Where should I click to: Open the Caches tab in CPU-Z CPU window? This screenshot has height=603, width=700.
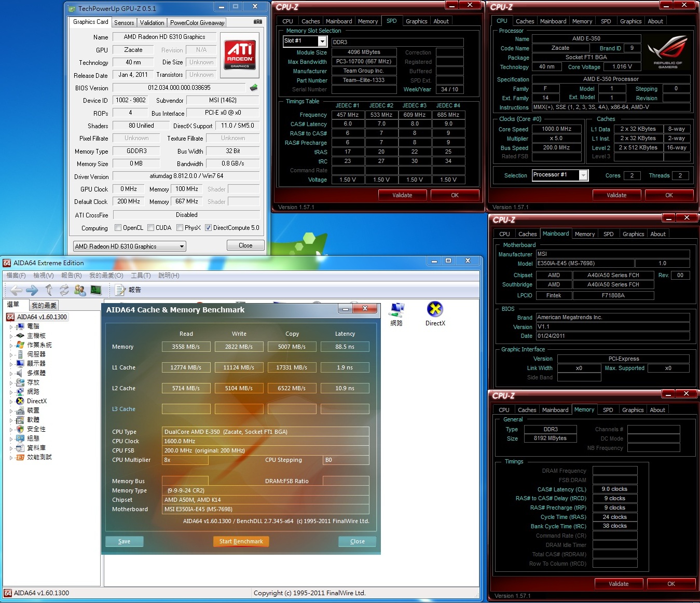(525, 21)
